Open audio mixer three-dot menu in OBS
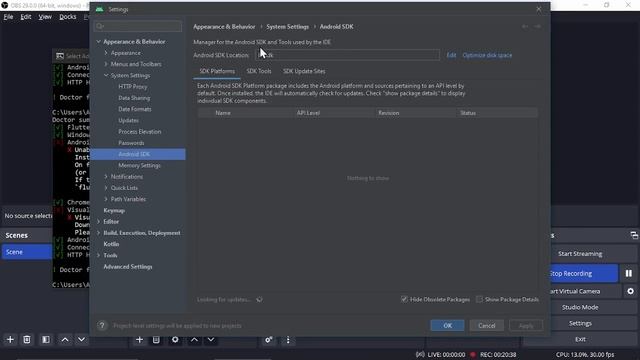 288,340
